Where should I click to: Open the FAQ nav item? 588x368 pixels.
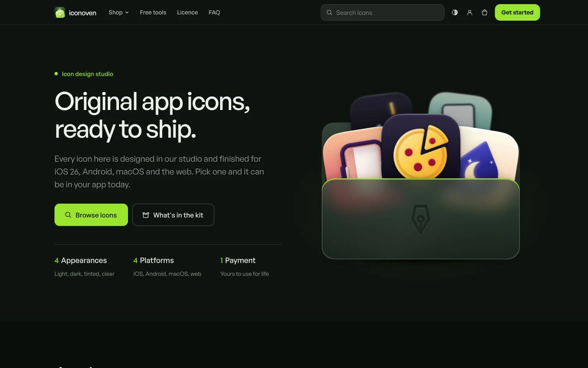214,12
